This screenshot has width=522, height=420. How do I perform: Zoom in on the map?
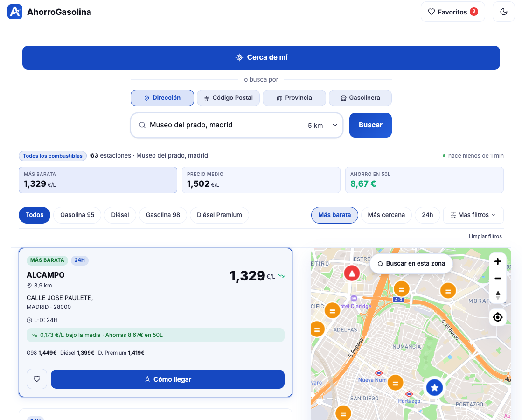coord(498,261)
